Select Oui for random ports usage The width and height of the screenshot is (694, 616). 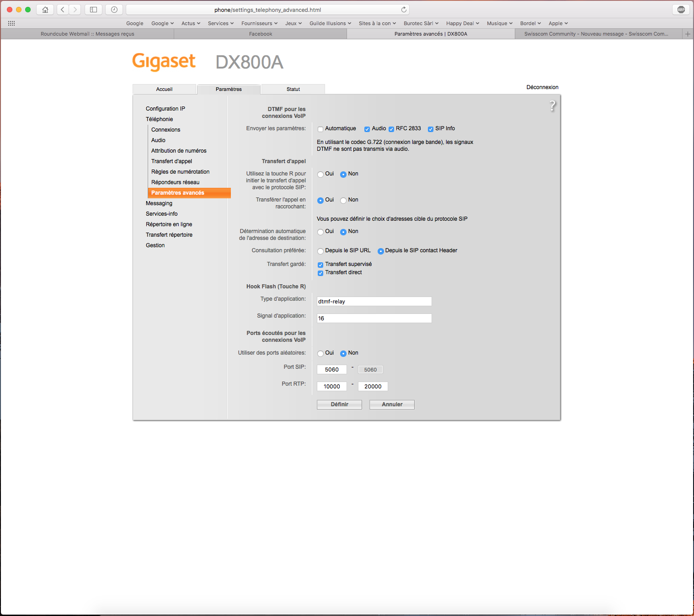pyautogui.click(x=320, y=354)
